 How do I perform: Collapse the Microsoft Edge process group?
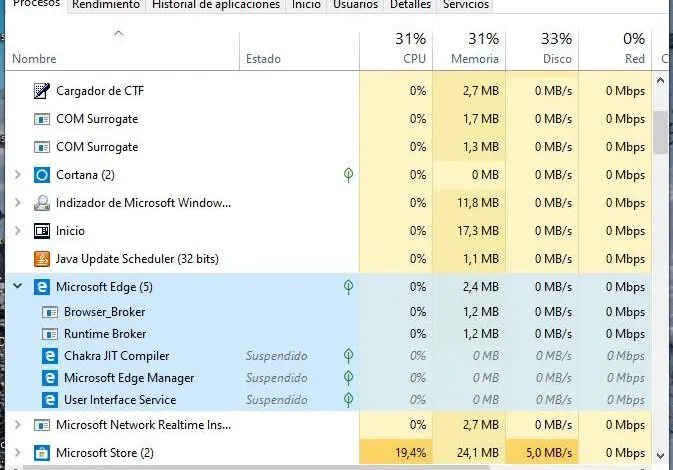pyautogui.click(x=17, y=287)
